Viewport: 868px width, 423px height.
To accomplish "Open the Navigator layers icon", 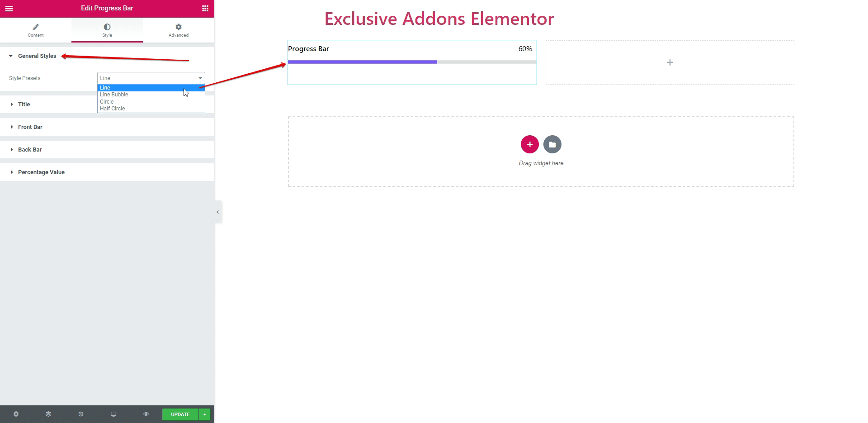I will (x=48, y=414).
